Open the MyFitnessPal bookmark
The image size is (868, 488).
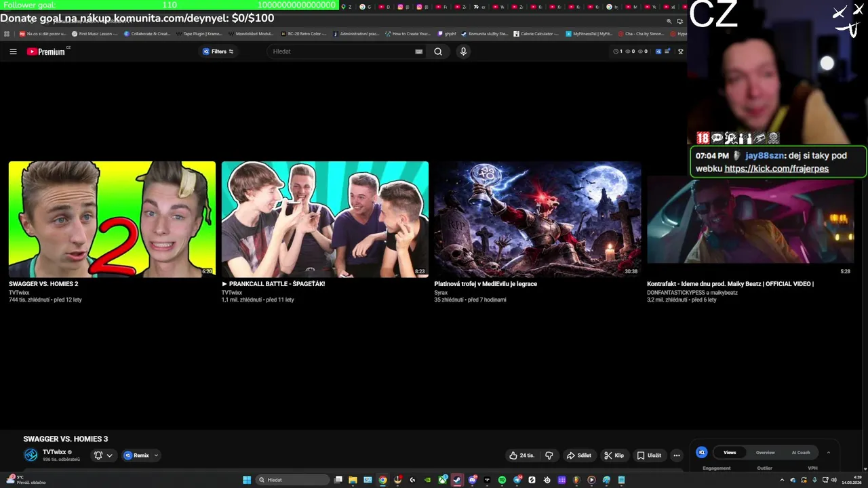click(x=589, y=33)
